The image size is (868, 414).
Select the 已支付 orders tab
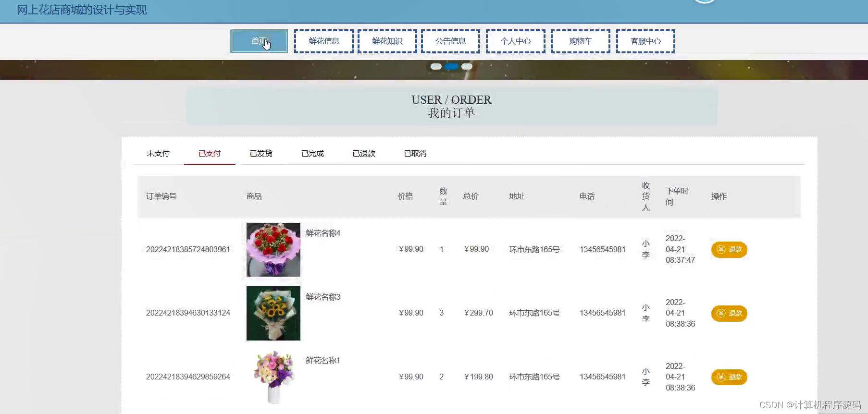point(210,154)
